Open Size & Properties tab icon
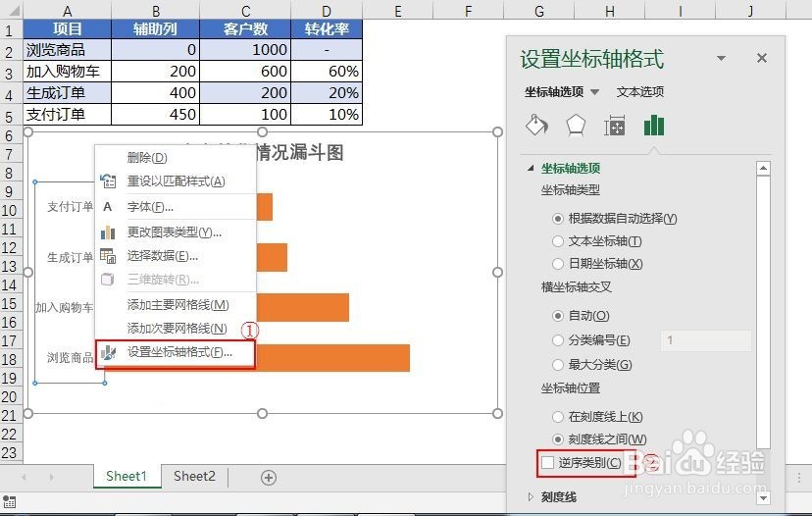This screenshot has width=812, height=516. point(614,126)
